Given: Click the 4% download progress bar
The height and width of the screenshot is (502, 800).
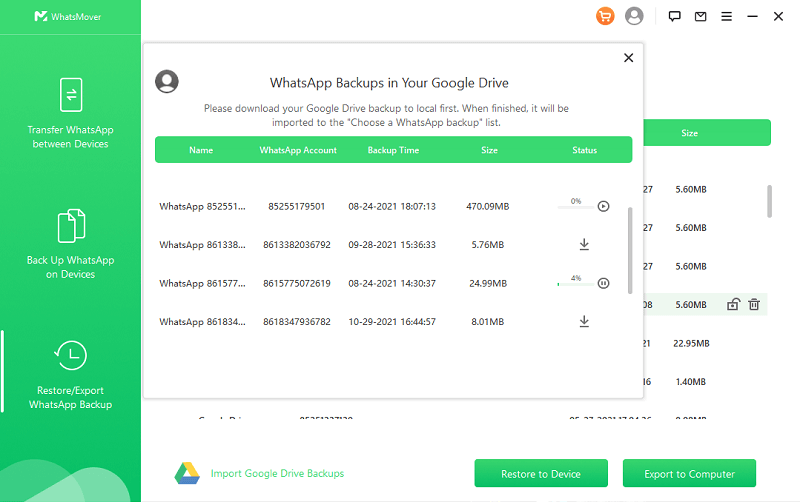Looking at the screenshot, I should point(575,285).
